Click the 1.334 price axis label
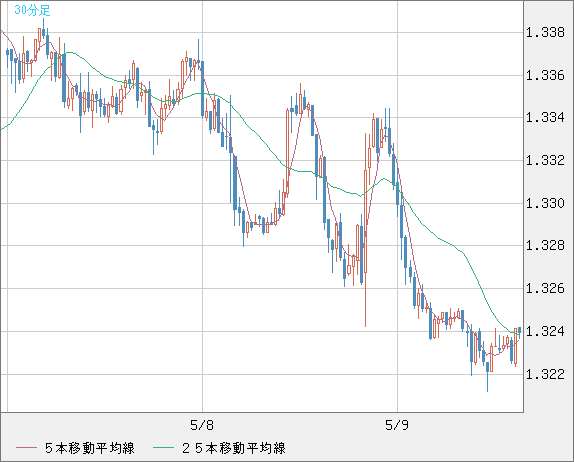 pos(545,118)
